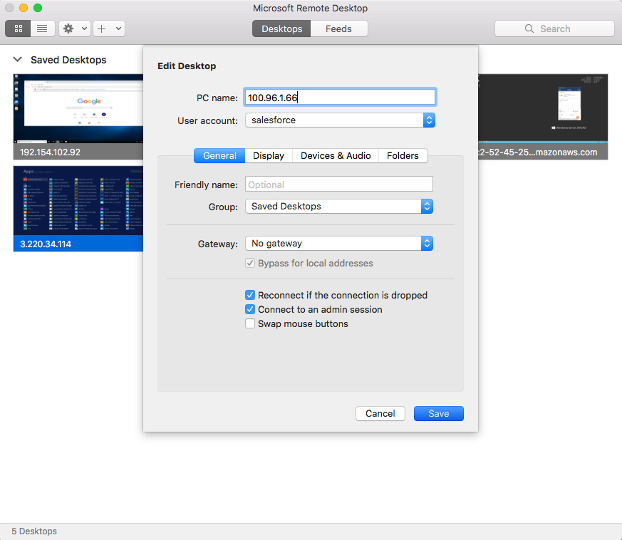The image size is (622, 540).
Task: Collapse the Saved Desktops section
Action: pos(17,60)
